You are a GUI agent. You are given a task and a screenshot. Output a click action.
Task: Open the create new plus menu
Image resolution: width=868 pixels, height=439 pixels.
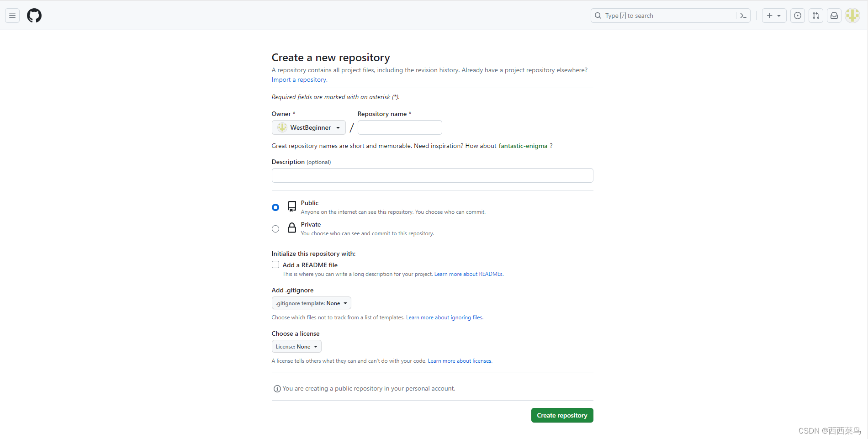[774, 16]
